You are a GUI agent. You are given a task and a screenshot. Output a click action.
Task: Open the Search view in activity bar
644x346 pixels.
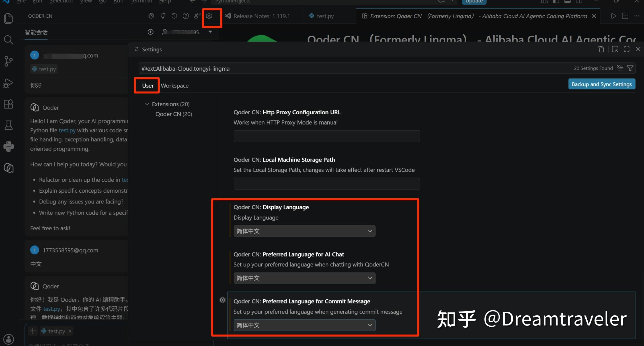[x=9, y=40]
